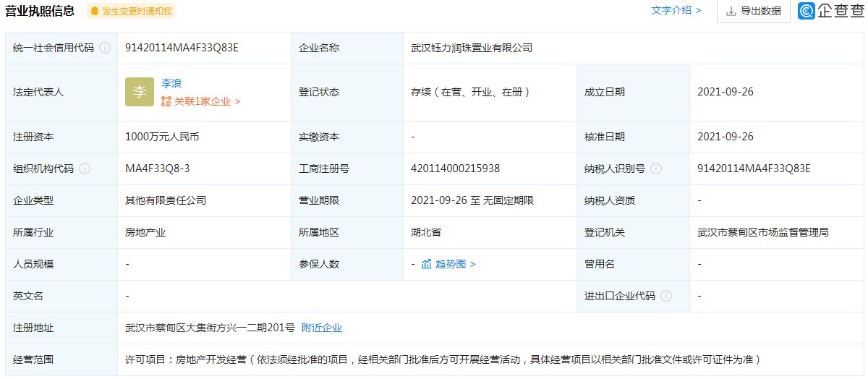Click 所属地区 label

point(319,232)
